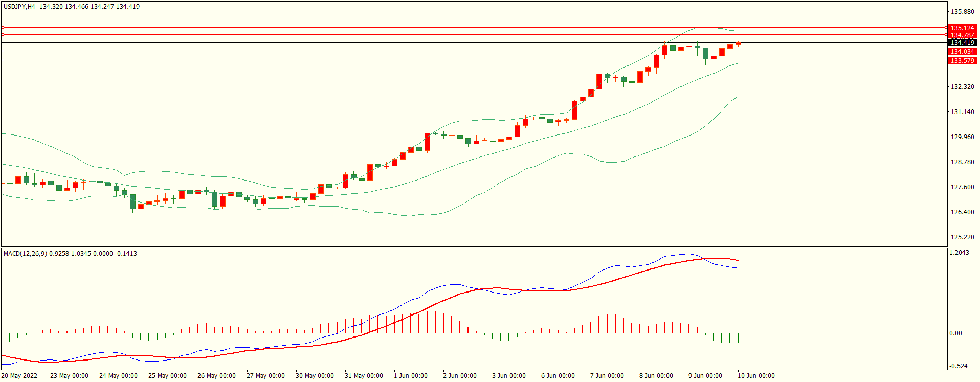Click the current price label 134.419

(x=962, y=43)
